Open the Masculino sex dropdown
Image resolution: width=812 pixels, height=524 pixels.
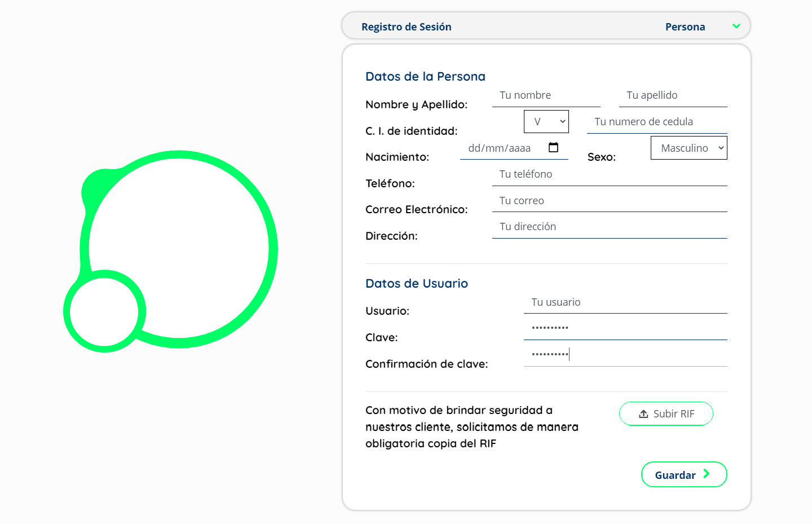(689, 148)
